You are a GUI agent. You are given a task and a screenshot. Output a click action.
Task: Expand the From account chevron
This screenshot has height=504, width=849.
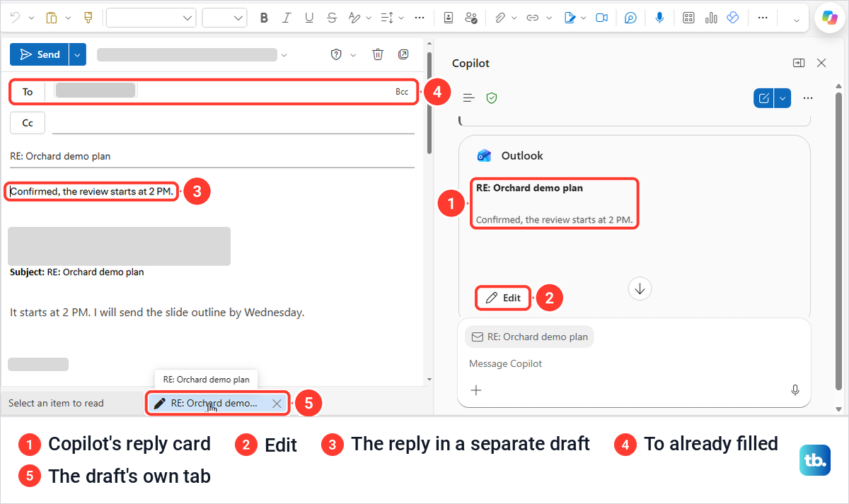tap(284, 54)
